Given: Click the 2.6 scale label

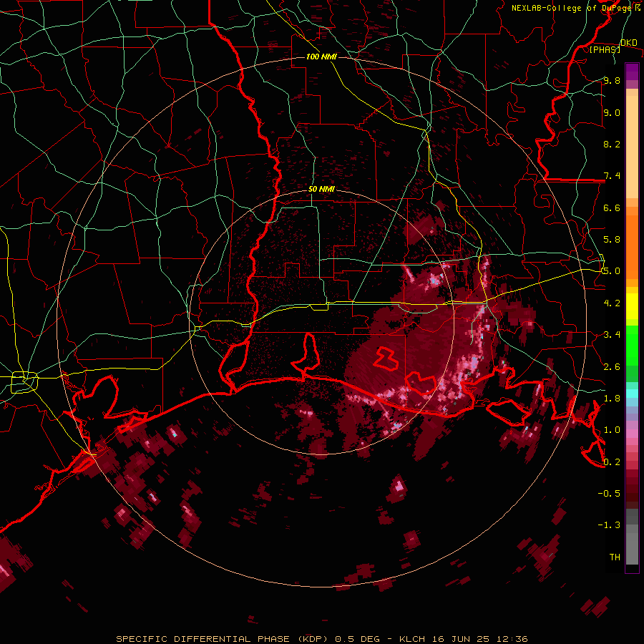Looking at the screenshot, I should click(612, 367).
